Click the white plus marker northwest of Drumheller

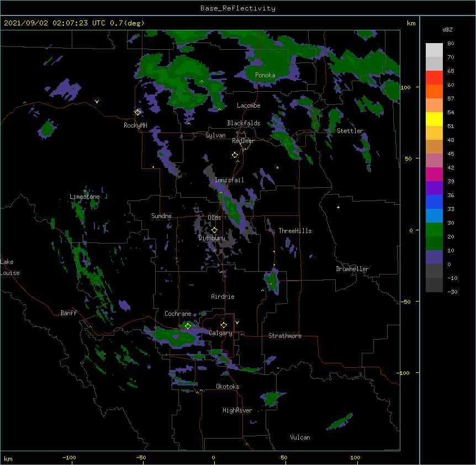click(x=338, y=207)
